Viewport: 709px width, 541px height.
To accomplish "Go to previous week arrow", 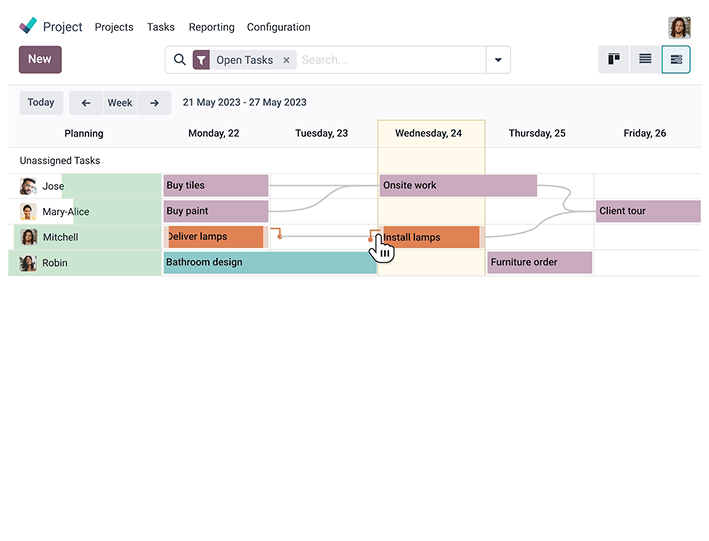I will pyautogui.click(x=86, y=103).
